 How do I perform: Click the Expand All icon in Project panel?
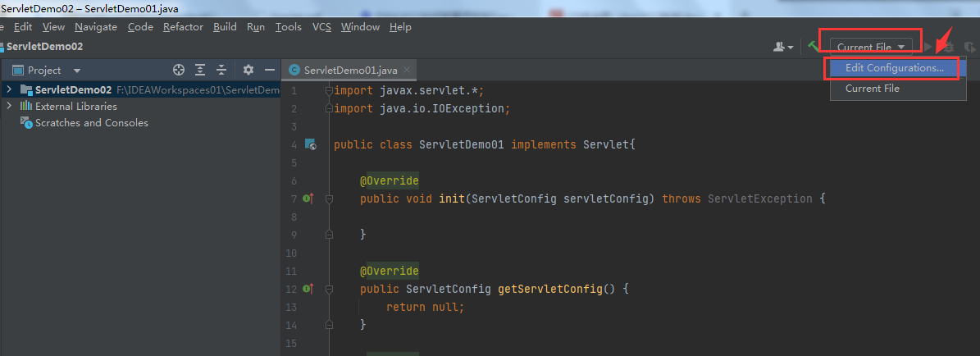point(200,70)
